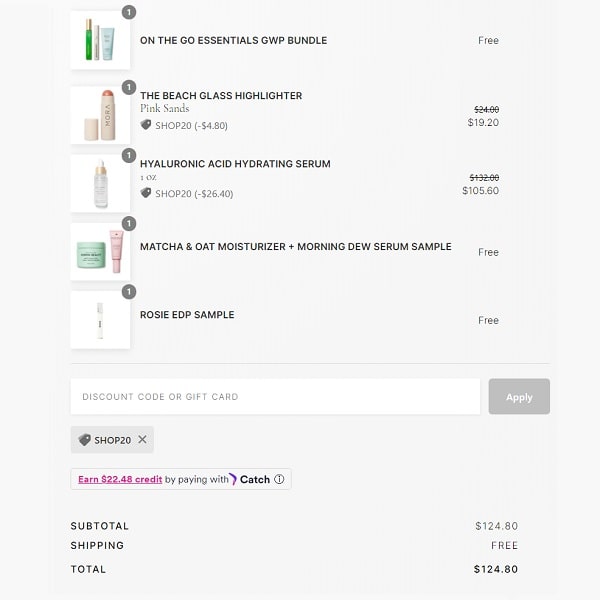
Task: Click The Beach Glass Highlighter title
Action: (x=221, y=96)
